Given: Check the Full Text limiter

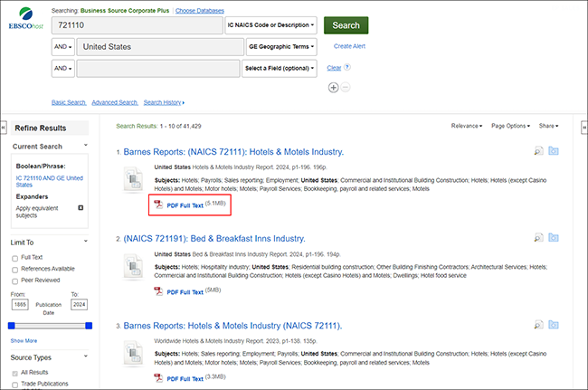Looking at the screenshot, I should coord(15,258).
